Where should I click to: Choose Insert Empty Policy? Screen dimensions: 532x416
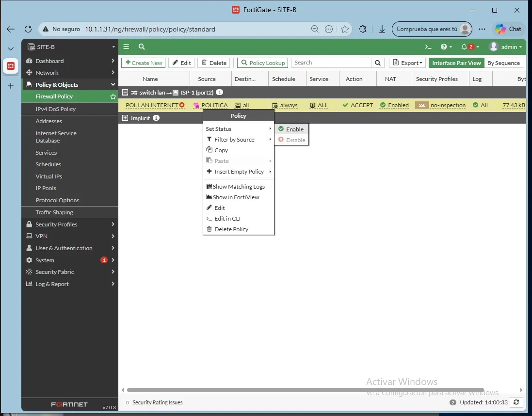pos(239,172)
